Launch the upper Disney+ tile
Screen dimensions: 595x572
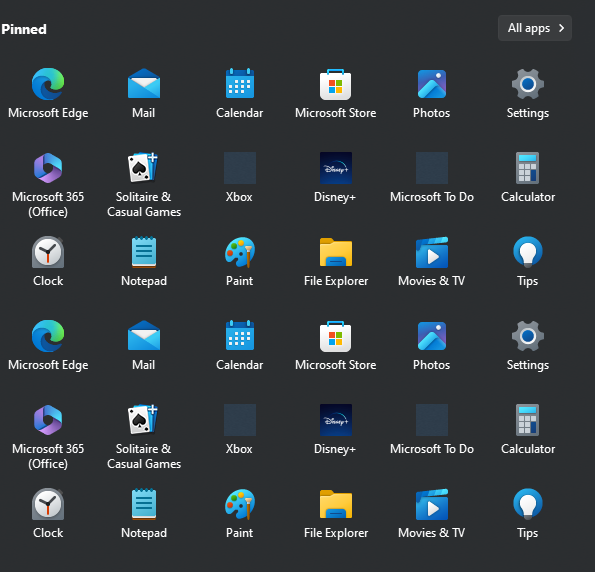click(x=336, y=168)
